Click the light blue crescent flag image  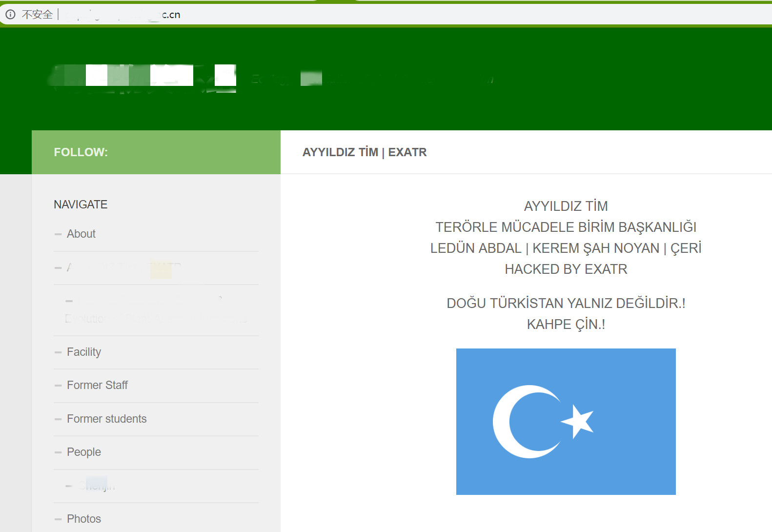(x=566, y=422)
